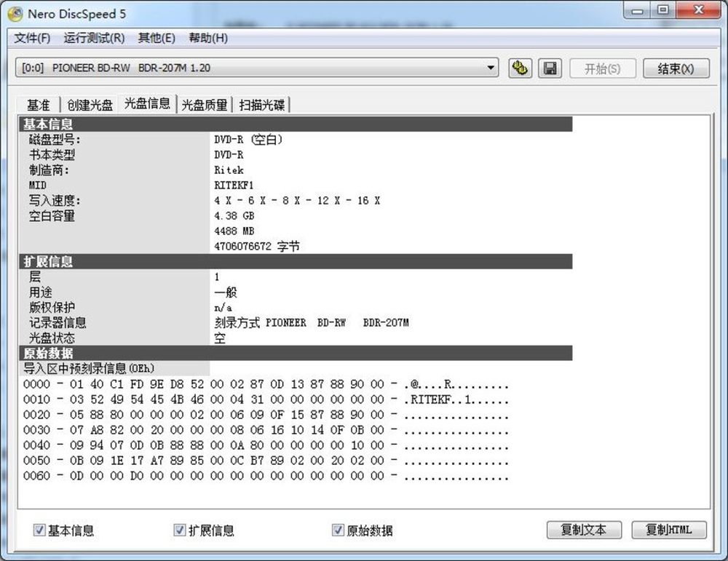Click the save floppy disk icon

pyautogui.click(x=550, y=68)
